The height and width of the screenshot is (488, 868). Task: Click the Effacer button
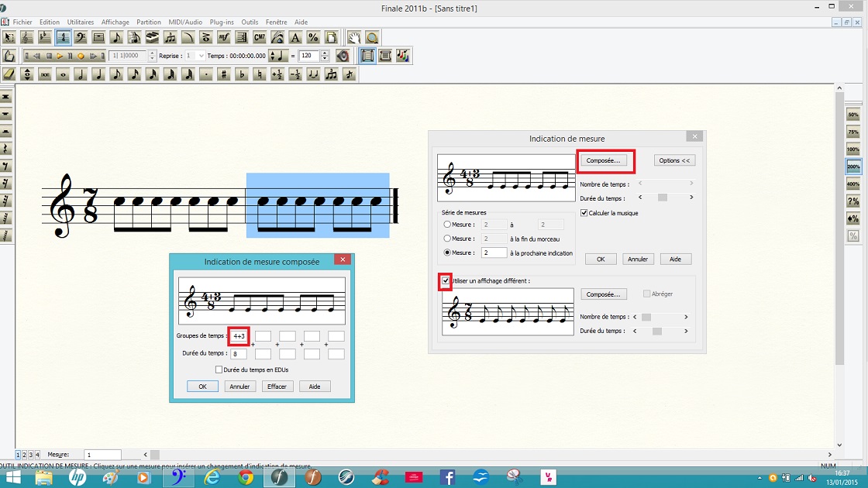[x=277, y=386]
